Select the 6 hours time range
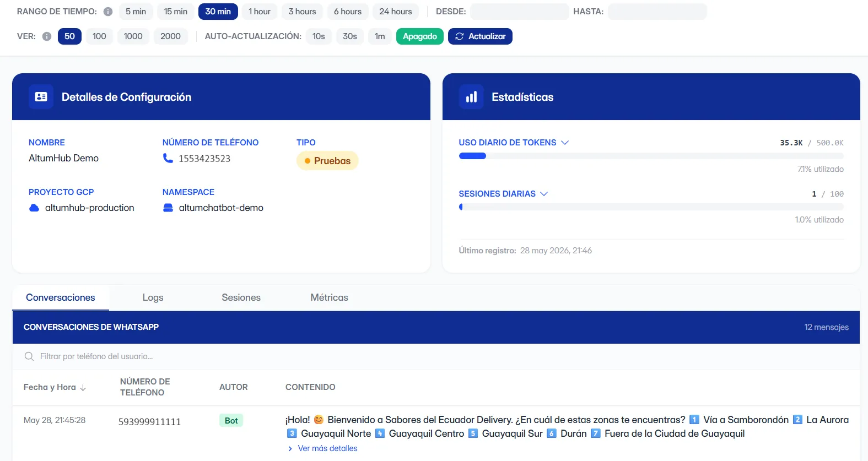 [348, 12]
